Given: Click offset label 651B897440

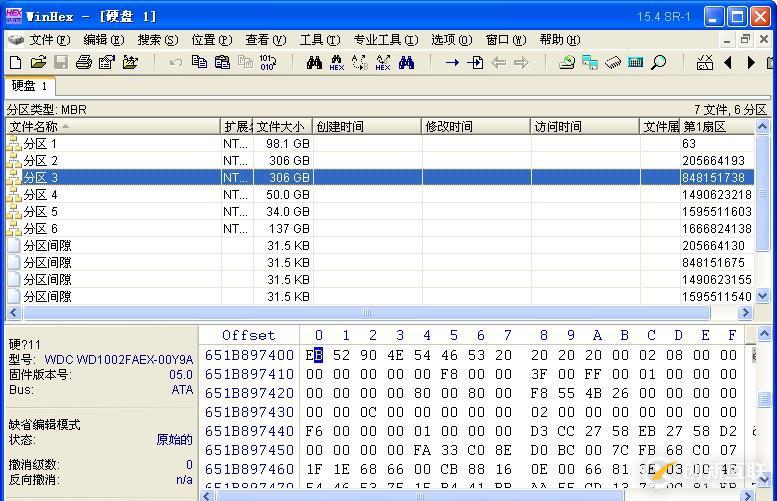Looking at the screenshot, I should (x=249, y=431).
